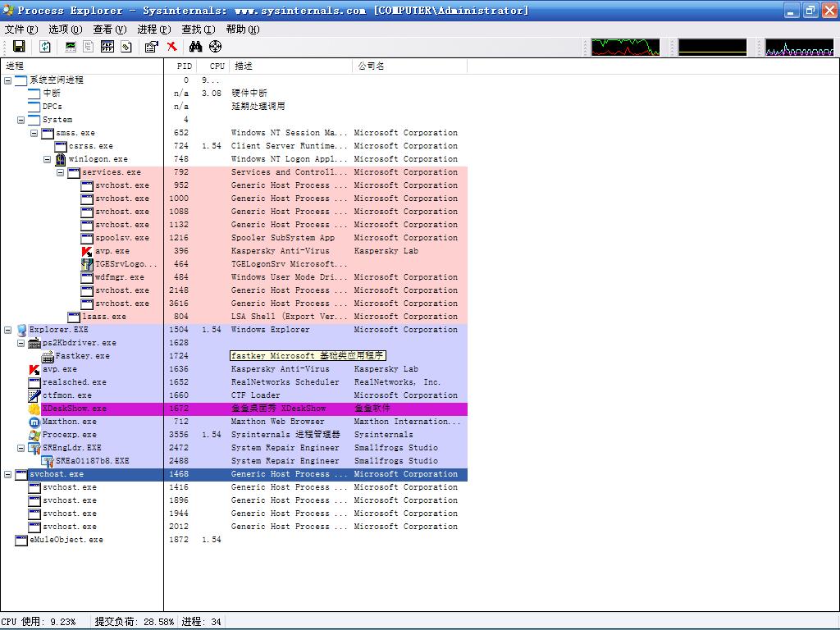The width and height of the screenshot is (840, 630).
Task: Click the winlogon.exe icon
Action: (61, 159)
